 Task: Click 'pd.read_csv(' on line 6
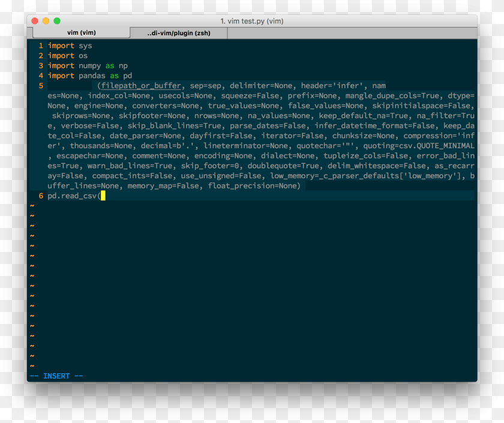pyautogui.click(x=74, y=196)
